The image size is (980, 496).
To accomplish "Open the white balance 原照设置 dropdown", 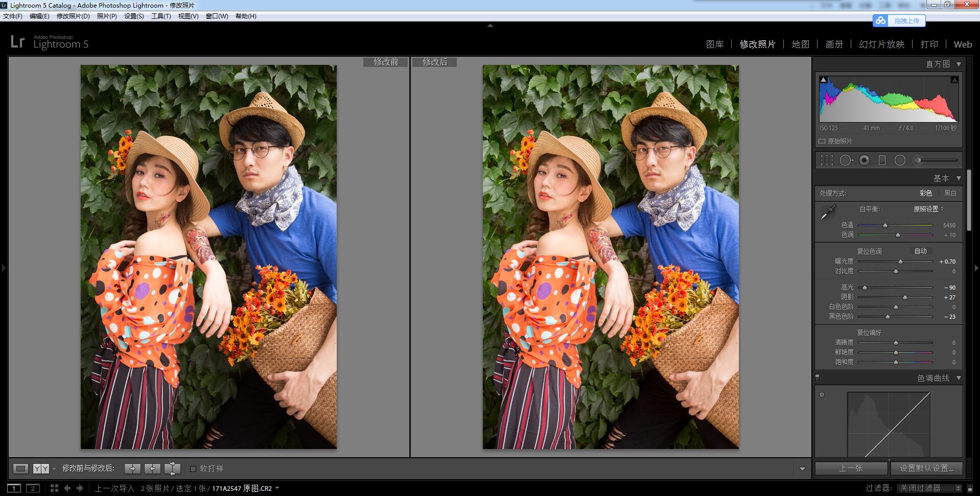I will coord(928,209).
